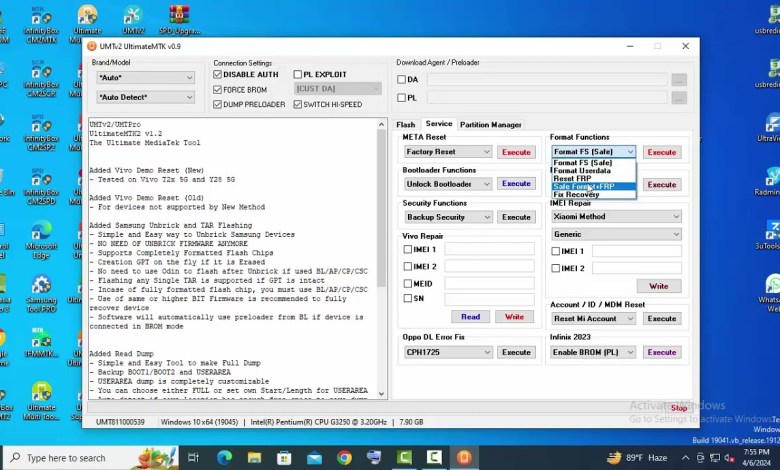Open Chrome from the taskbar
The image size is (780, 470).
coord(344,458)
